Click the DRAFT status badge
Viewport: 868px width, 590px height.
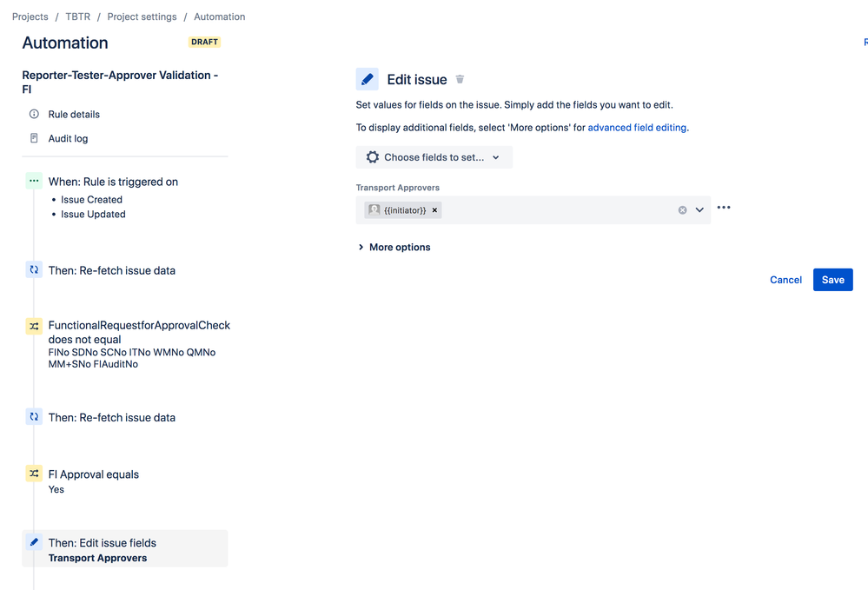(x=204, y=42)
